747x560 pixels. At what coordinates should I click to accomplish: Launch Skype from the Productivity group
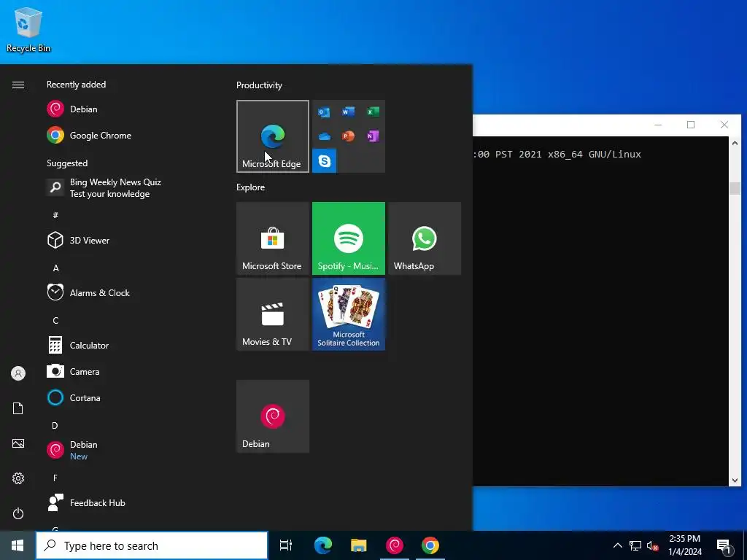click(x=325, y=161)
